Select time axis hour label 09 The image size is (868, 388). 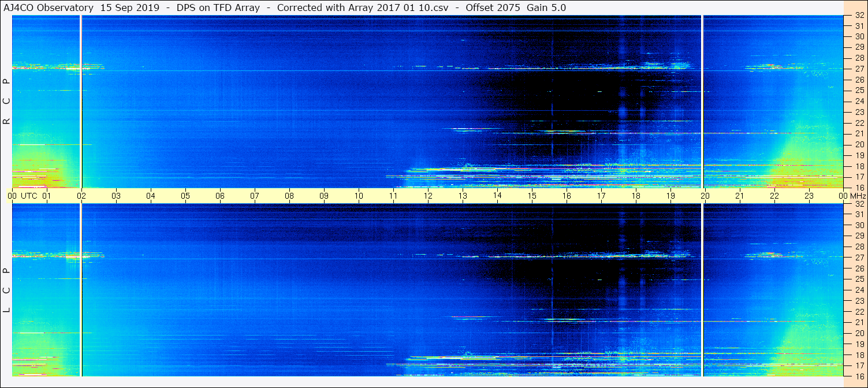pyautogui.click(x=324, y=196)
